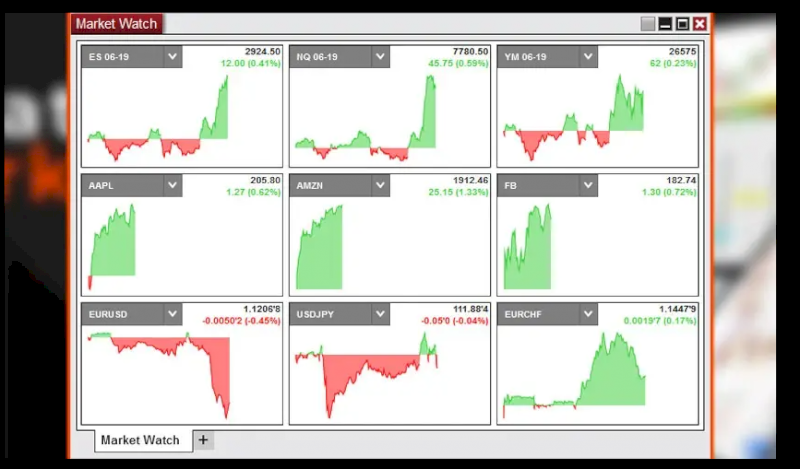Add a new tab with plus button
This screenshot has height=469, width=800.
tap(203, 440)
